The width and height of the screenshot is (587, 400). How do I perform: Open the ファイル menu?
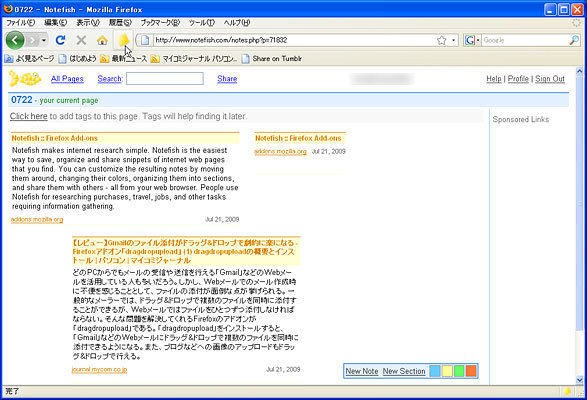pyautogui.click(x=20, y=22)
